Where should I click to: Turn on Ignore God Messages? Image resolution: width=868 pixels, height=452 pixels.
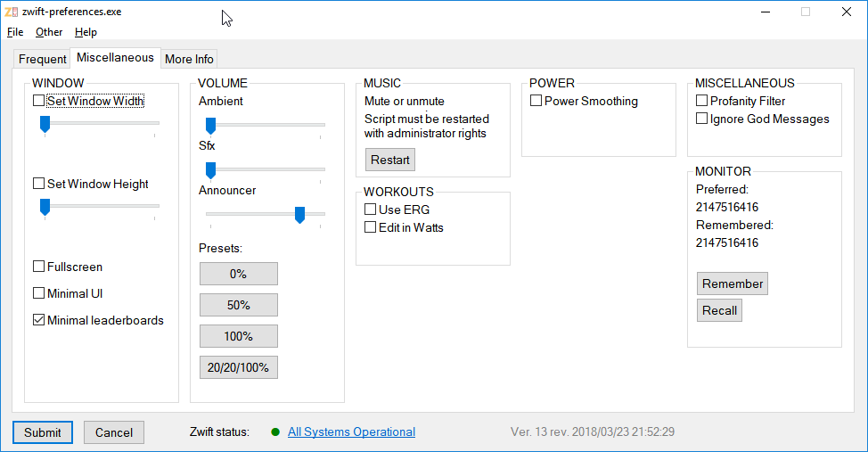(x=702, y=119)
